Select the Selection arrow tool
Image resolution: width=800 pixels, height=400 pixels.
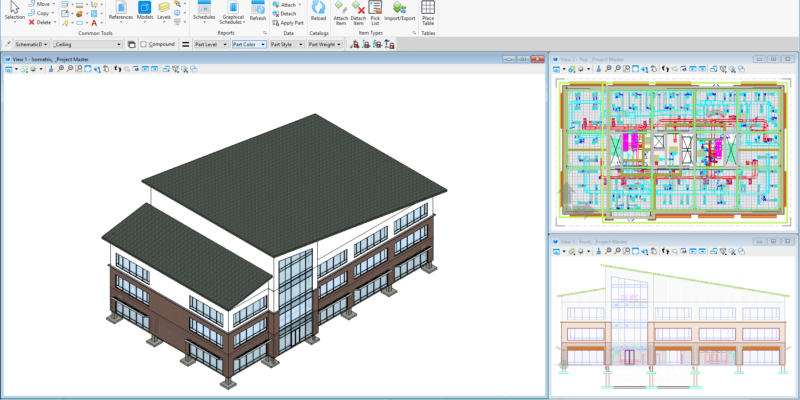coord(15,11)
